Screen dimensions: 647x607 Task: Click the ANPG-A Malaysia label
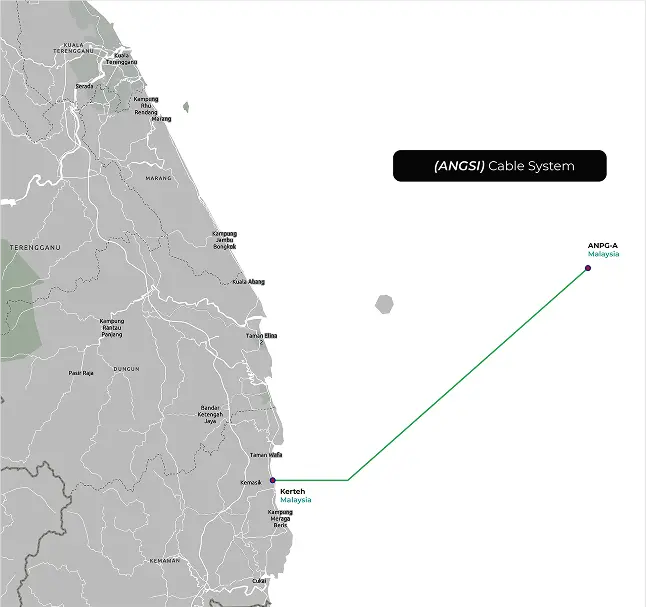603,250
